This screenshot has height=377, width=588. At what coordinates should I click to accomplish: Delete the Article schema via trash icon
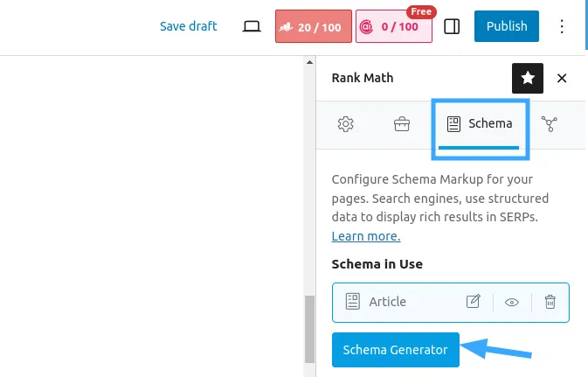(x=550, y=302)
